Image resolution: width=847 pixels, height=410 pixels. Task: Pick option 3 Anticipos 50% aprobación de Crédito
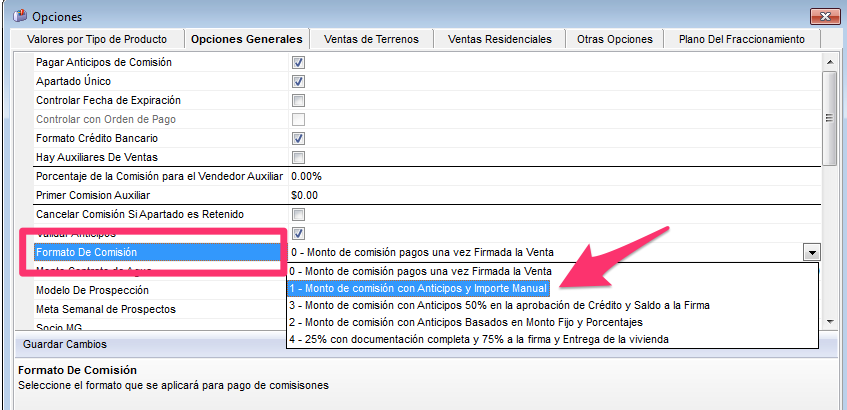(x=498, y=305)
